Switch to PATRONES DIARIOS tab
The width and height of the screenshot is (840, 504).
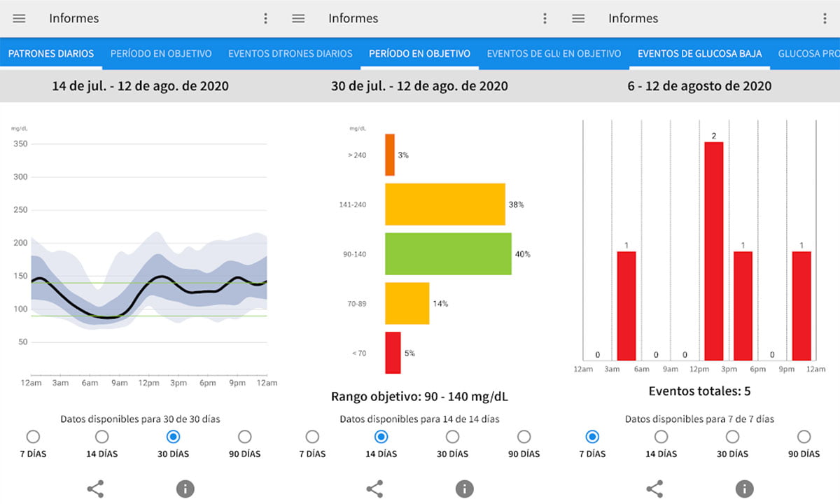point(51,53)
